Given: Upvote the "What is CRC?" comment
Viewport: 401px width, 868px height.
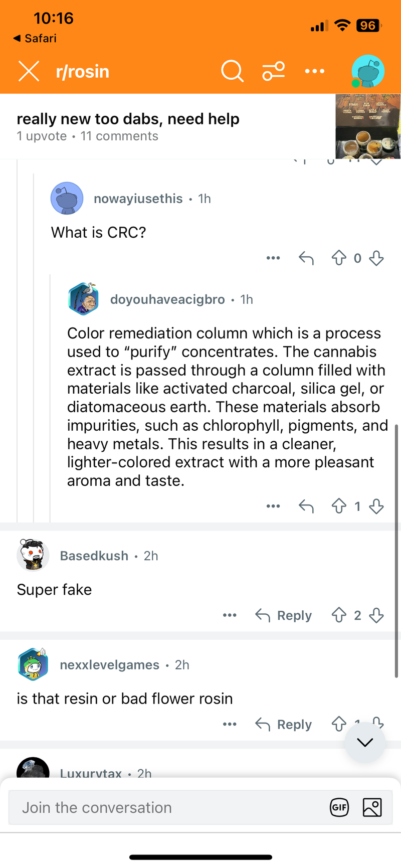Looking at the screenshot, I should pyautogui.click(x=339, y=258).
